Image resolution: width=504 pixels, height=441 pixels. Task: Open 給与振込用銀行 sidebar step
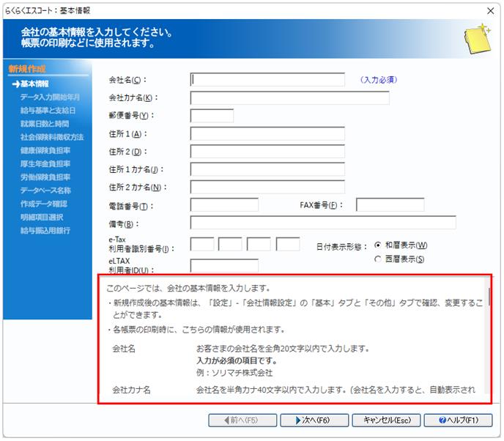[x=45, y=230]
